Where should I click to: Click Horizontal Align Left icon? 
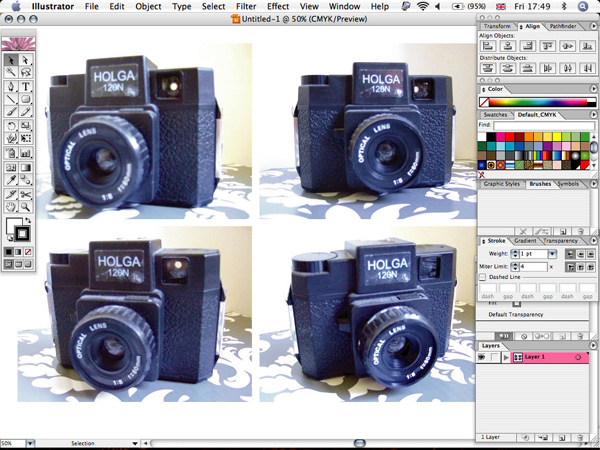coord(488,46)
